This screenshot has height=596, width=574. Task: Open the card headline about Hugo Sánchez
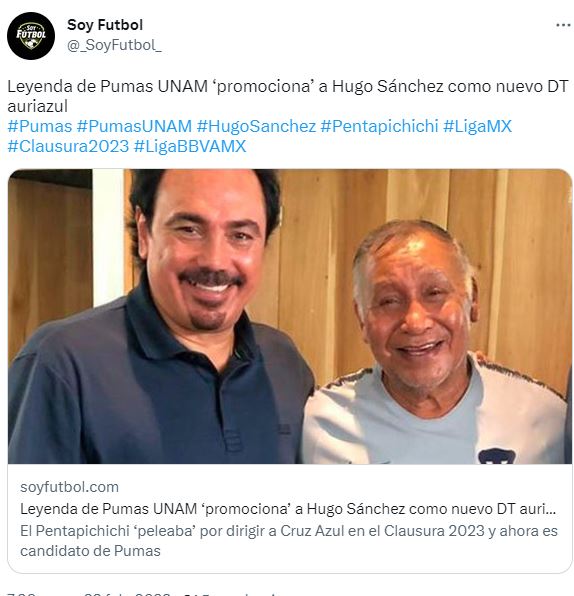click(288, 509)
